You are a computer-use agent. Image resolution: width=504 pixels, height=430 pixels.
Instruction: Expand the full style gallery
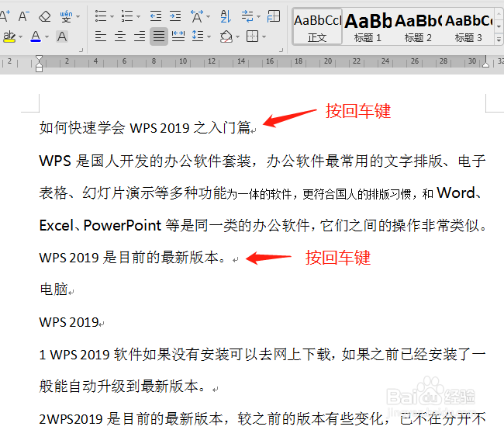(499, 40)
